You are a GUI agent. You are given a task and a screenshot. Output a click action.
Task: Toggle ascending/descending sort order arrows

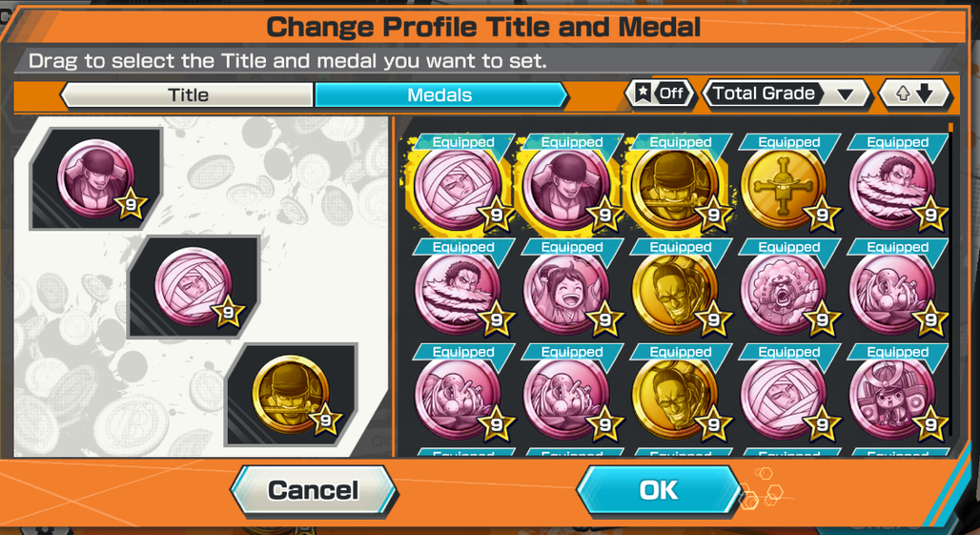point(915,93)
